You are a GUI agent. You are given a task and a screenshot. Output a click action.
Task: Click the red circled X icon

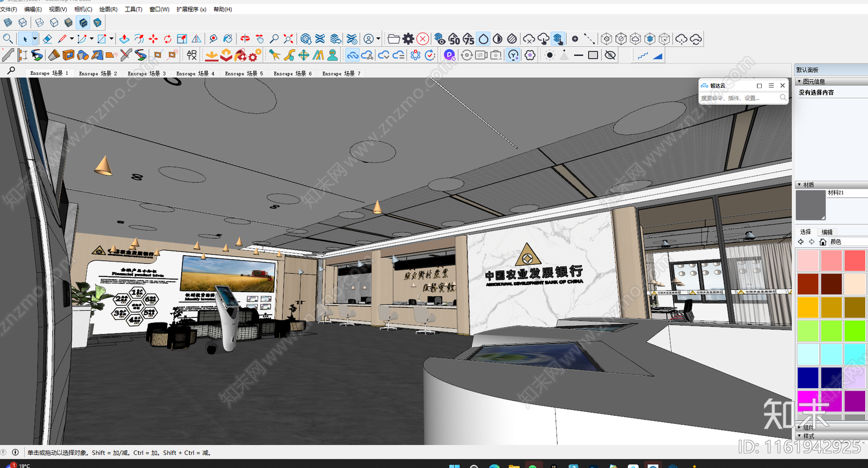(423, 39)
